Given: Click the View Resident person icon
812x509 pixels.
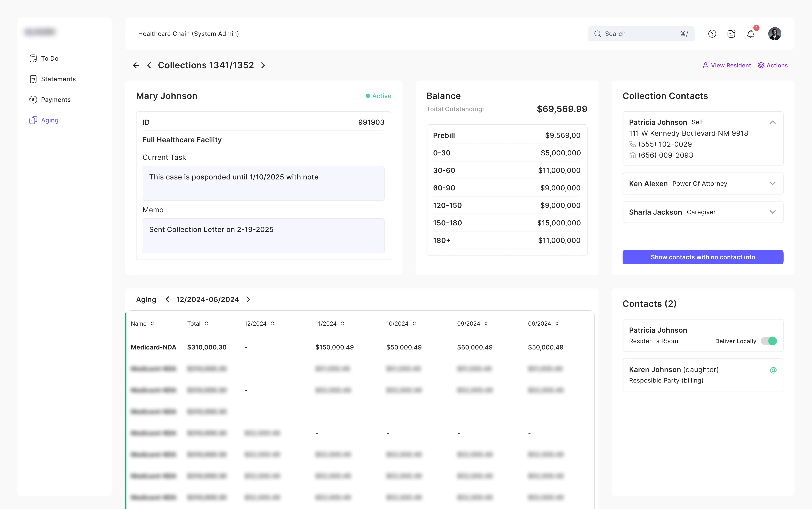Looking at the screenshot, I should pyautogui.click(x=706, y=65).
